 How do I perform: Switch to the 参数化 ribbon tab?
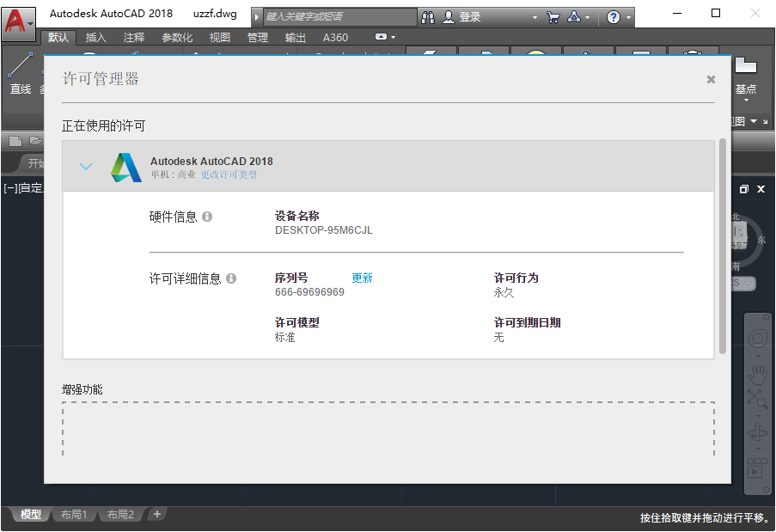point(177,38)
